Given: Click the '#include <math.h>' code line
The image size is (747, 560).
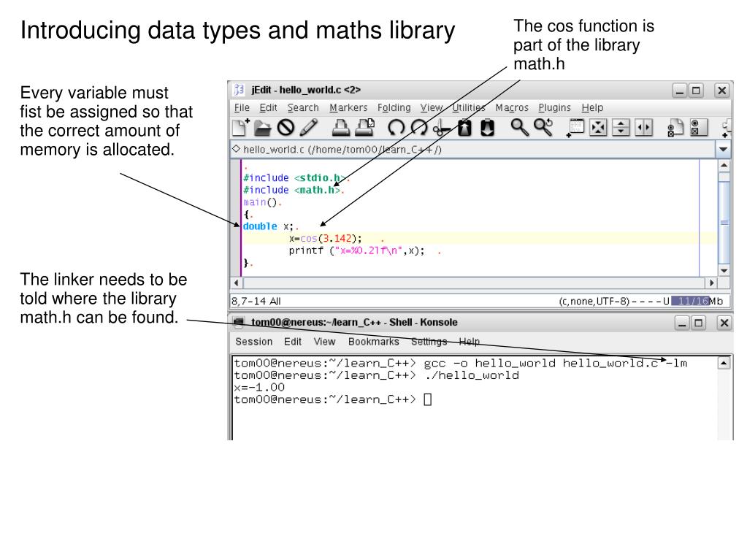Looking at the screenshot, I should [293, 190].
